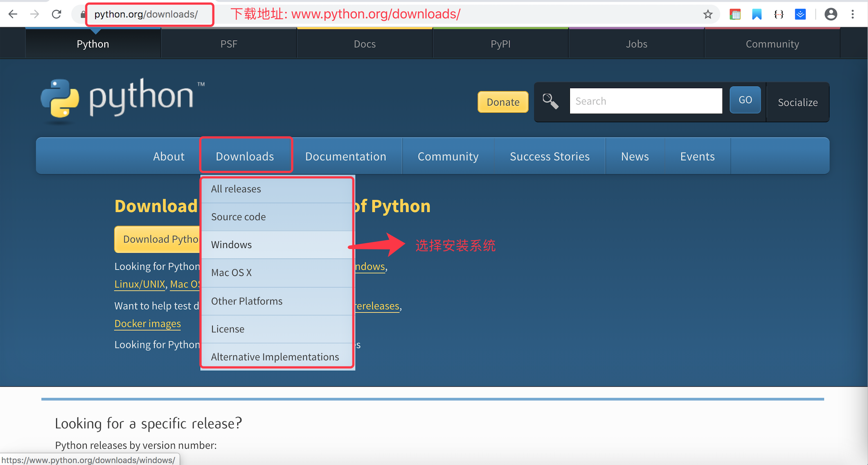Open the curly braces extension icon
The height and width of the screenshot is (465, 868).
click(x=779, y=14)
